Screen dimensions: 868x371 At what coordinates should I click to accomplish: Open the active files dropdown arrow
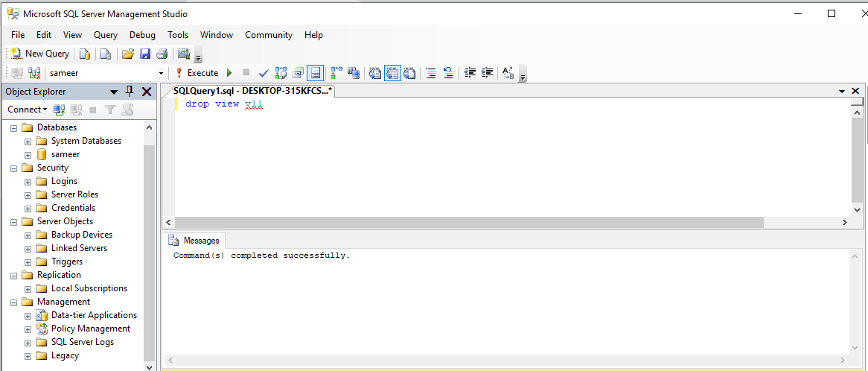coord(842,92)
